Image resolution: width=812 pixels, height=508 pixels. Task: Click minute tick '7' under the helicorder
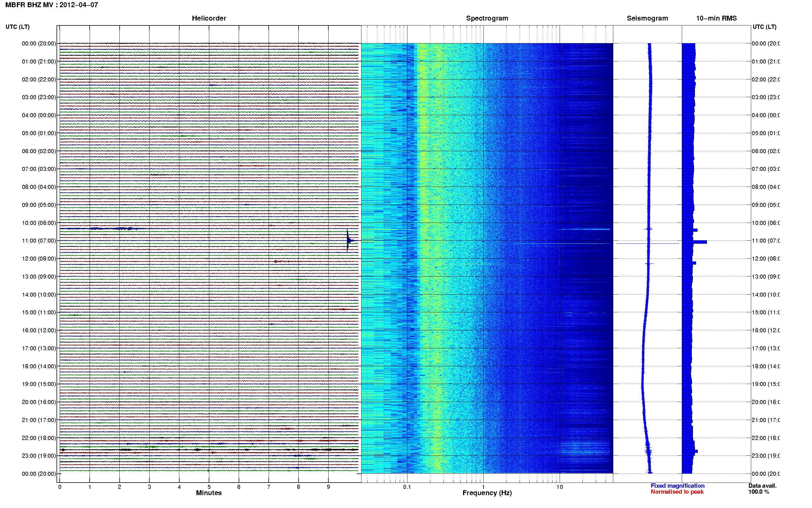point(269,487)
